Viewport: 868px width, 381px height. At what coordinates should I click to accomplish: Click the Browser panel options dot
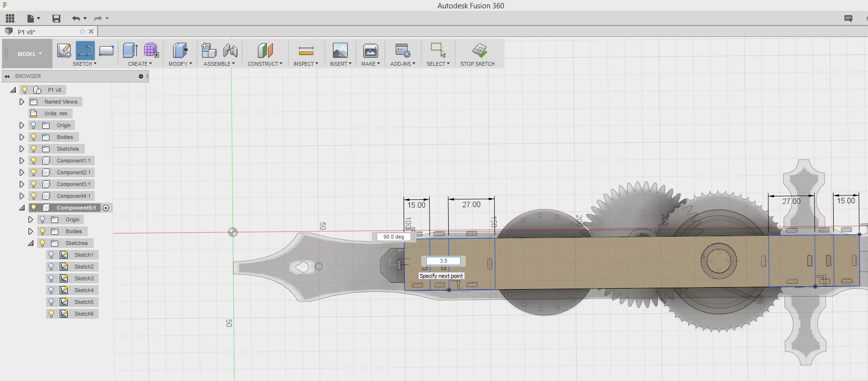[x=141, y=77]
